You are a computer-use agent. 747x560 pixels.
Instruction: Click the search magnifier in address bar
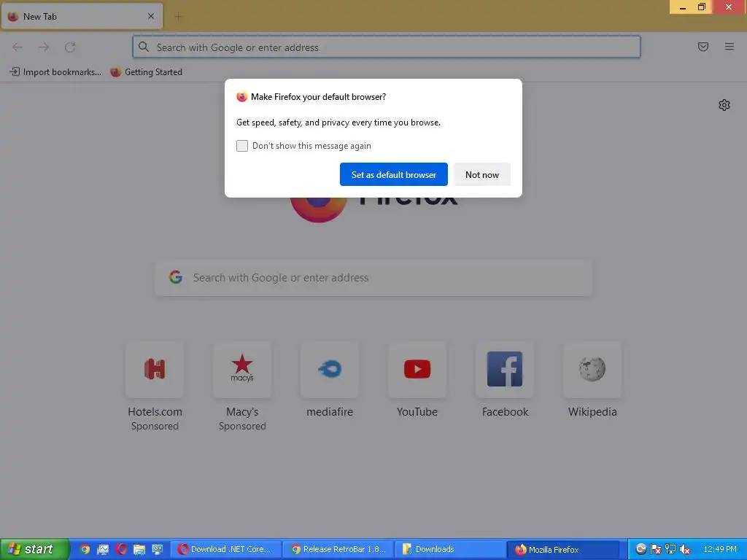coord(144,47)
